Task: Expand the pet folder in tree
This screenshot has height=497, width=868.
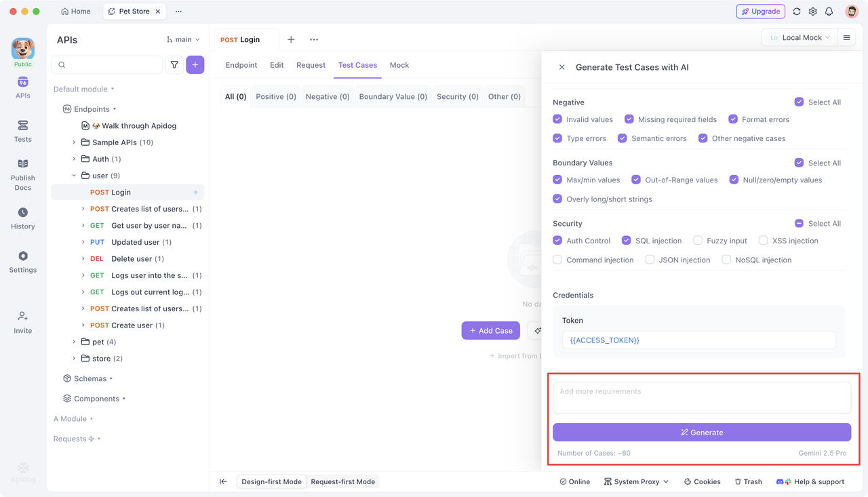Action: pos(74,342)
